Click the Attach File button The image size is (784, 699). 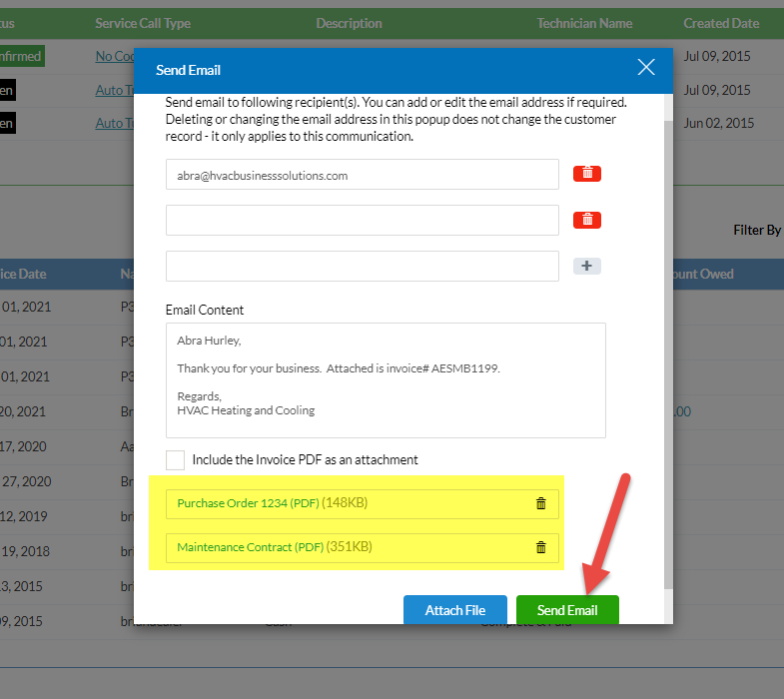coord(454,610)
